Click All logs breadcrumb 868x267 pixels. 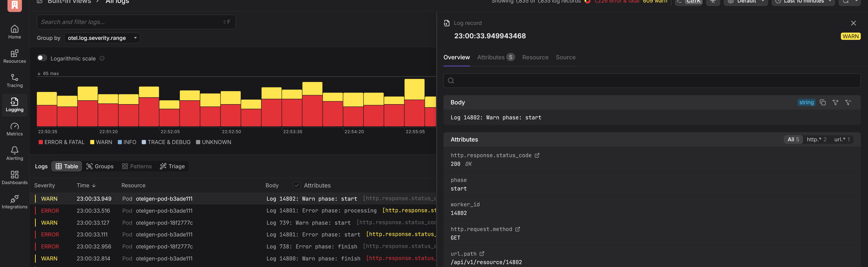[x=117, y=2]
